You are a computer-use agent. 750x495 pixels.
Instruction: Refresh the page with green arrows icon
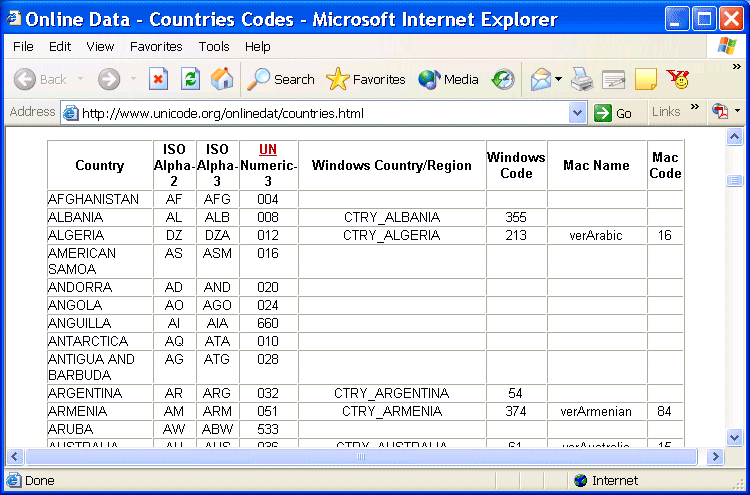190,79
